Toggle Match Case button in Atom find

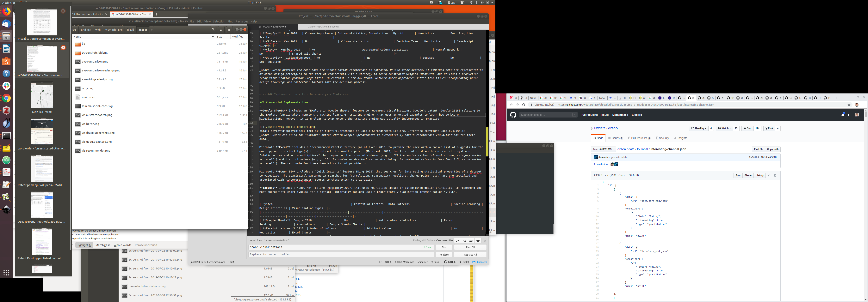(464, 240)
